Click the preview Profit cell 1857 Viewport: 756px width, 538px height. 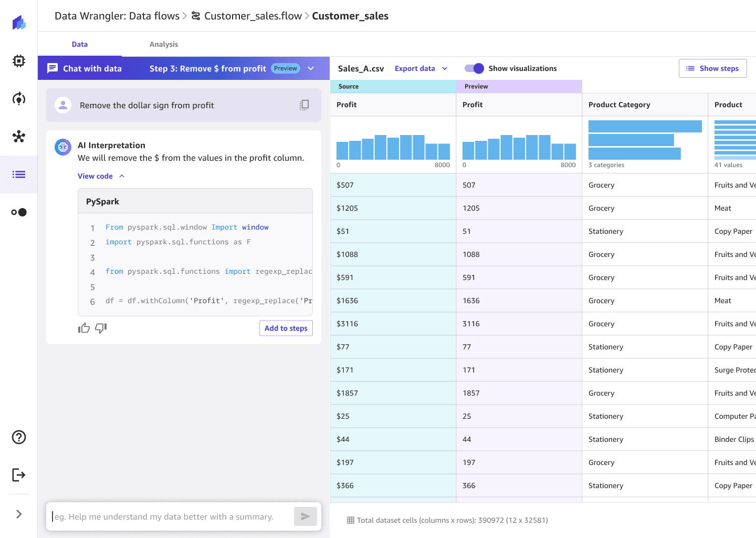pyautogui.click(x=519, y=393)
